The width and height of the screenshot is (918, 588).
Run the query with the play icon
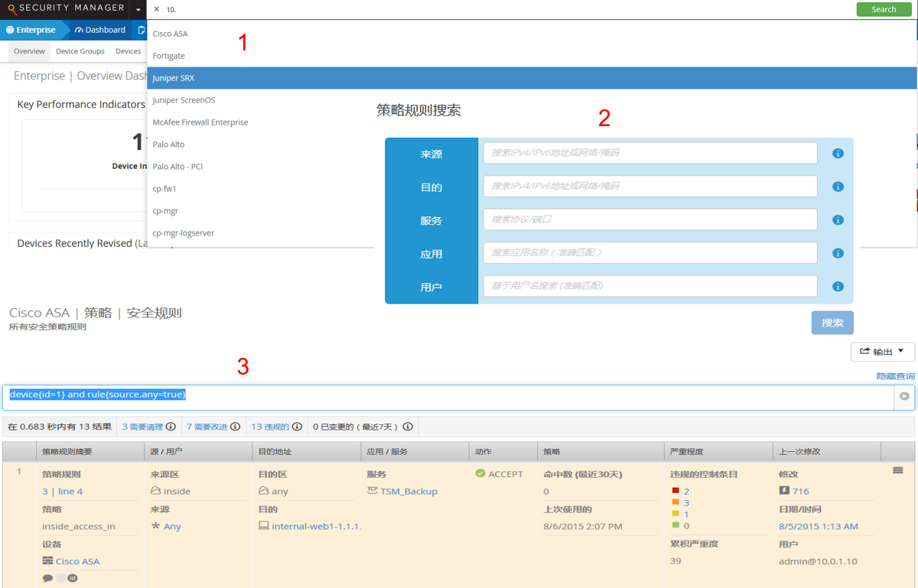coord(904,397)
